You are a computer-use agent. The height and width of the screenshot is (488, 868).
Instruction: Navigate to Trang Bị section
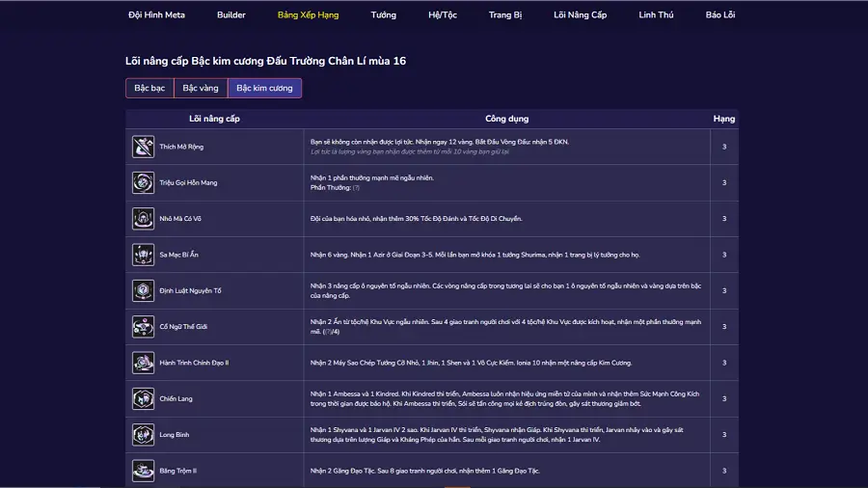504,15
